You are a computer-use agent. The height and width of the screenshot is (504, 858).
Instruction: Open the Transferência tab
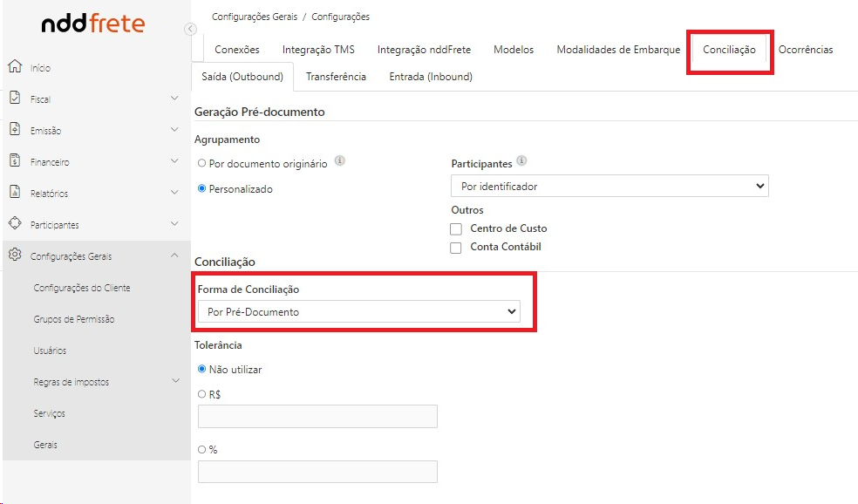336,77
